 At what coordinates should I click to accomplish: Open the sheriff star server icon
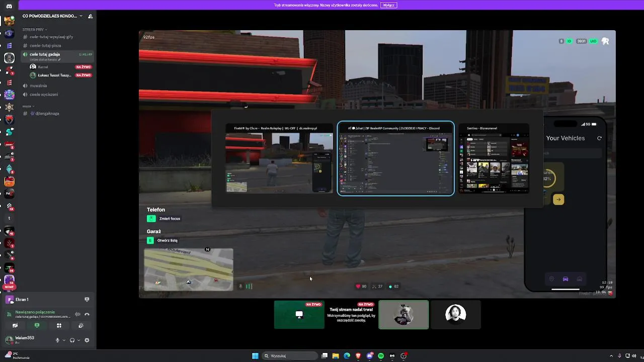click(x=9, y=107)
